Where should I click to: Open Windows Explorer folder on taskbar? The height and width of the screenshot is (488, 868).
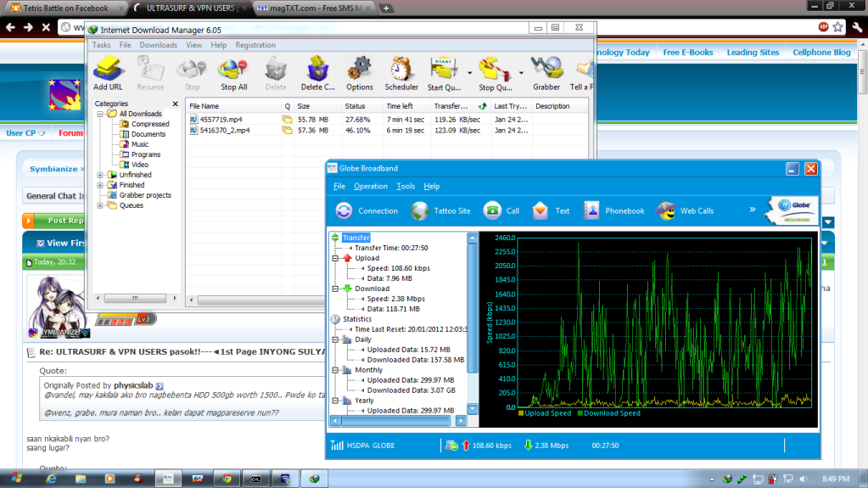81,479
